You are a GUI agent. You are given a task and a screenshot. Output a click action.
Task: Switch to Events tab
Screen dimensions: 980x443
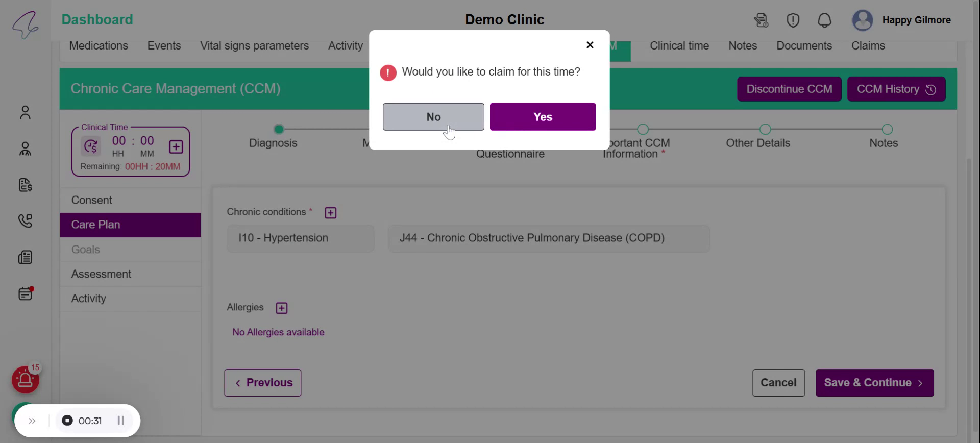164,46
